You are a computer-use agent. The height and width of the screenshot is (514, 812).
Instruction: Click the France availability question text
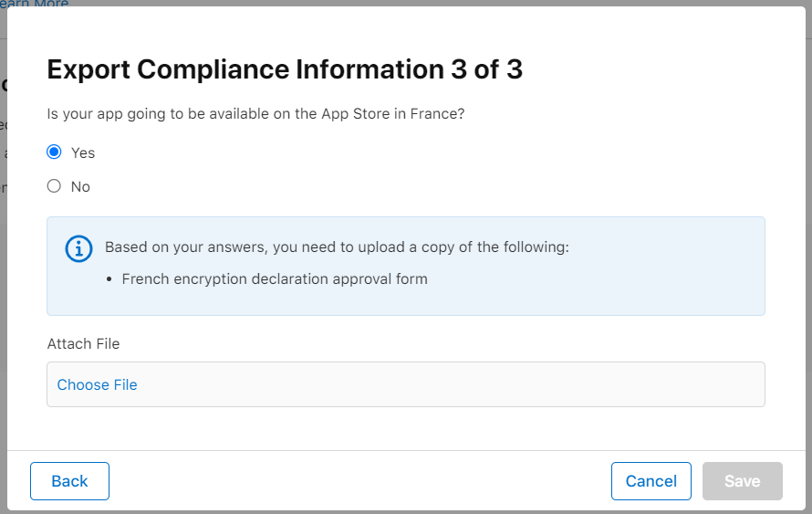coord(255,114)
